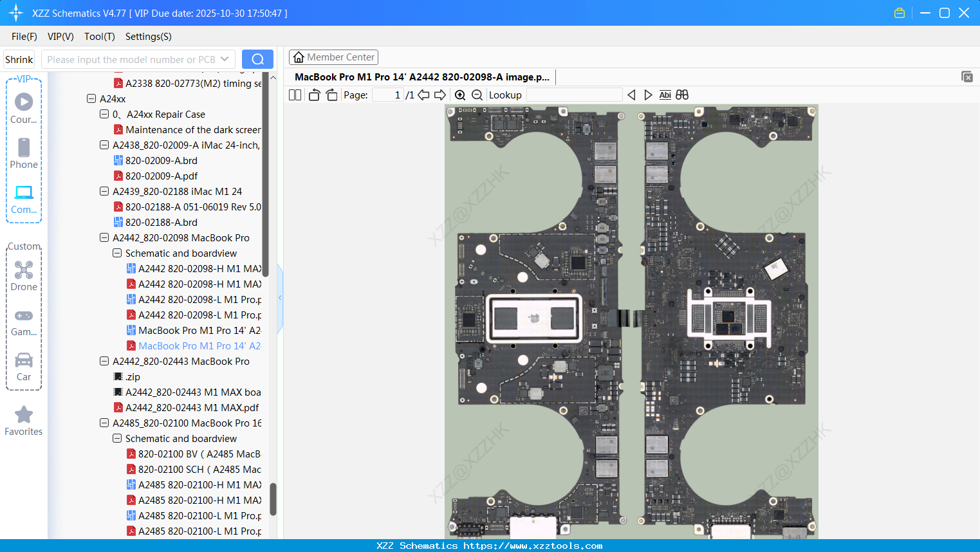Rotate the page counterclockwise
980x552 pixels.
314,95
